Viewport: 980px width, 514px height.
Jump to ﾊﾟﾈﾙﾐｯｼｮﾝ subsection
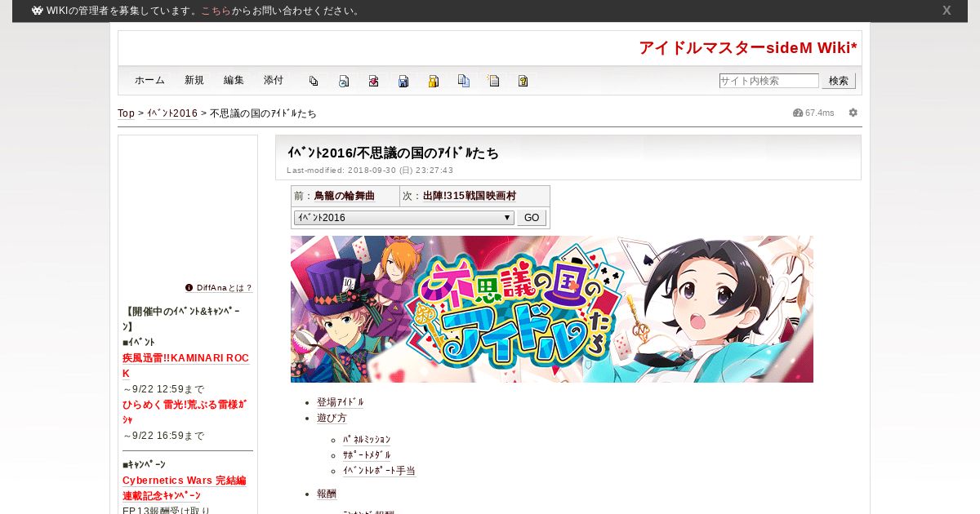pos(367,440)
